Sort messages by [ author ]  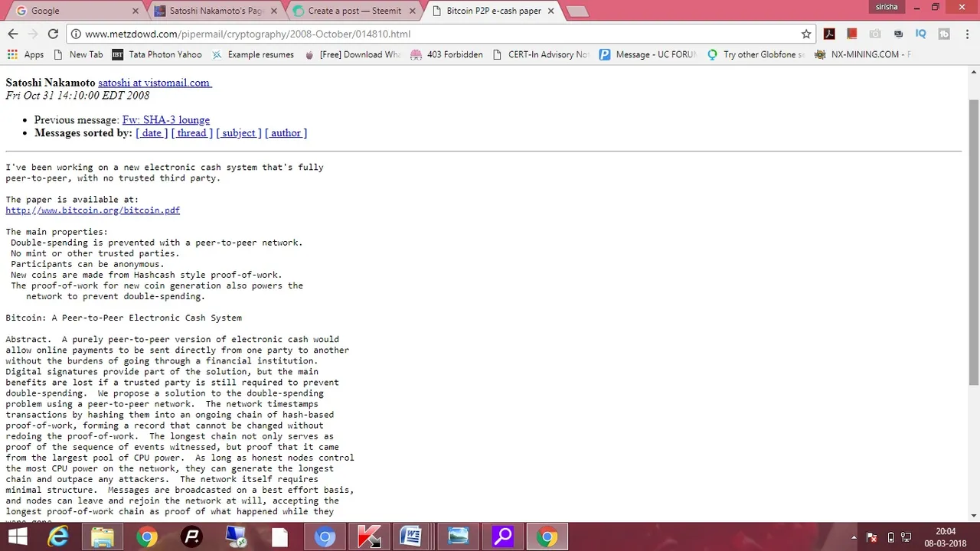(286, 133)
